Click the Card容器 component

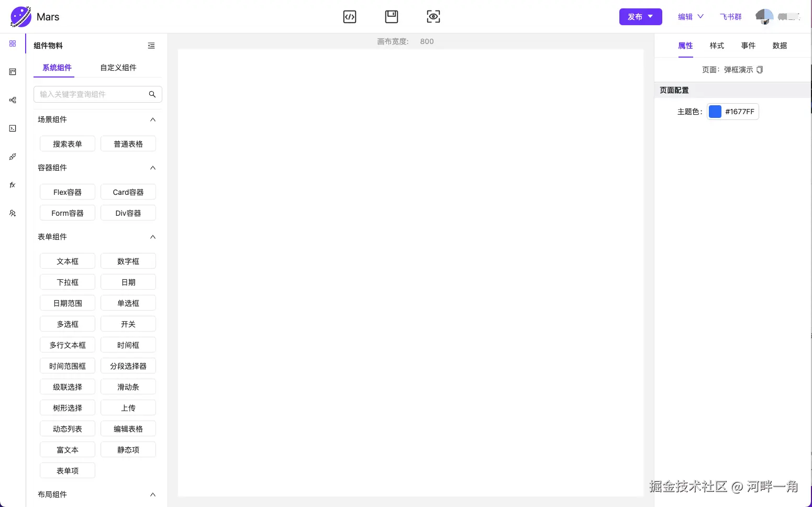[x=128, y=192]
